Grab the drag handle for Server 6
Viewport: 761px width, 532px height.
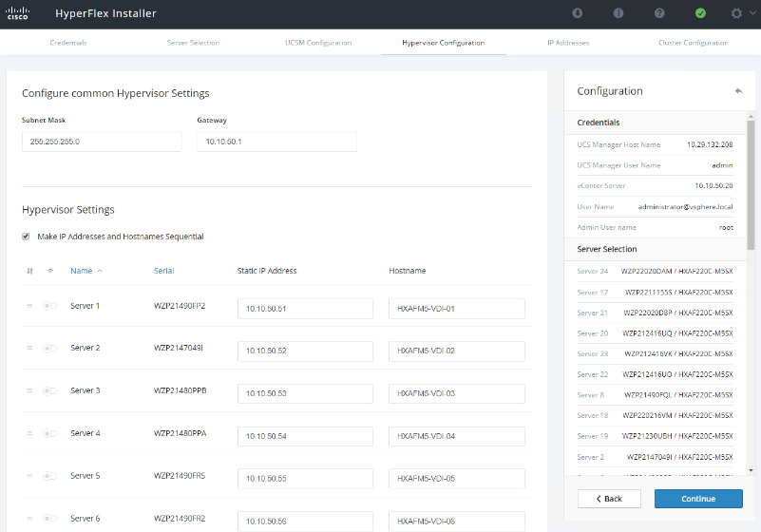coord(29,519)
